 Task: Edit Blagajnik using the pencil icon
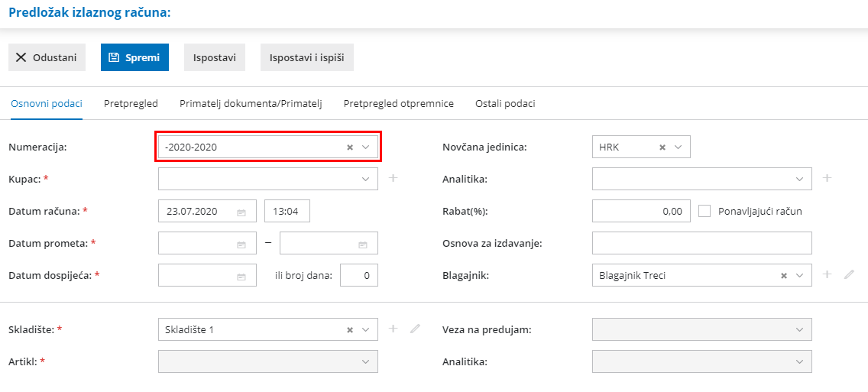click(x=849, y=275)
